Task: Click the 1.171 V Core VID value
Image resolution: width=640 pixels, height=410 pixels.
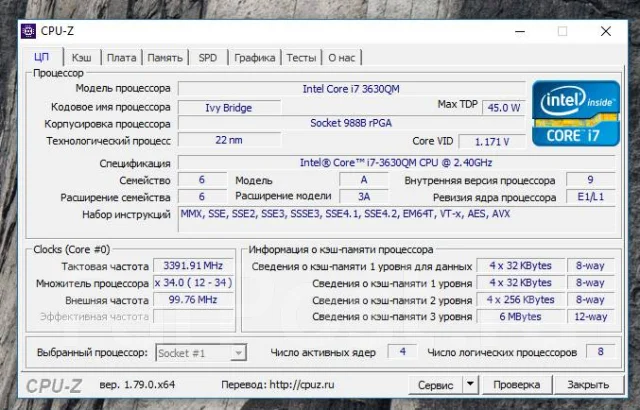Action: point(492,142)
